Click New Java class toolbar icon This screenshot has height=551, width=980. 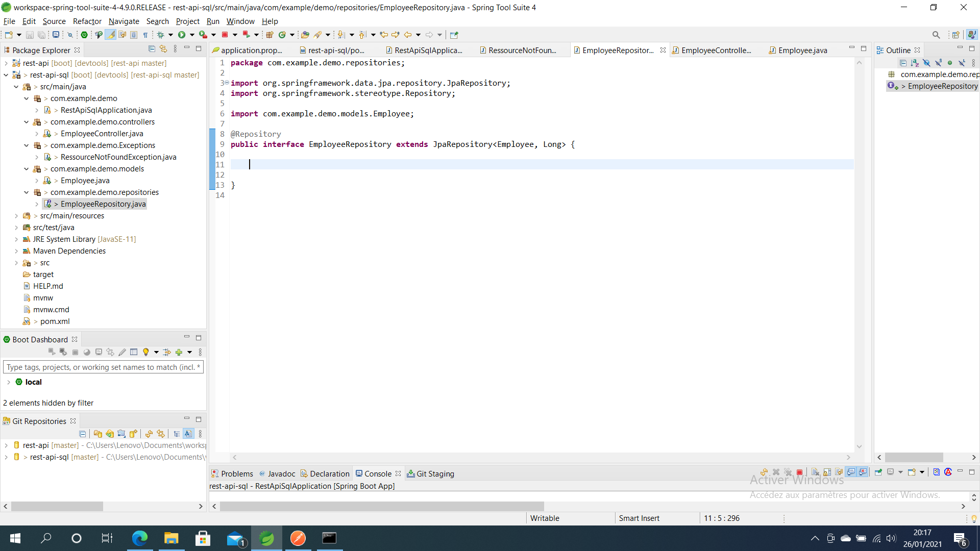tap(282, 35)
